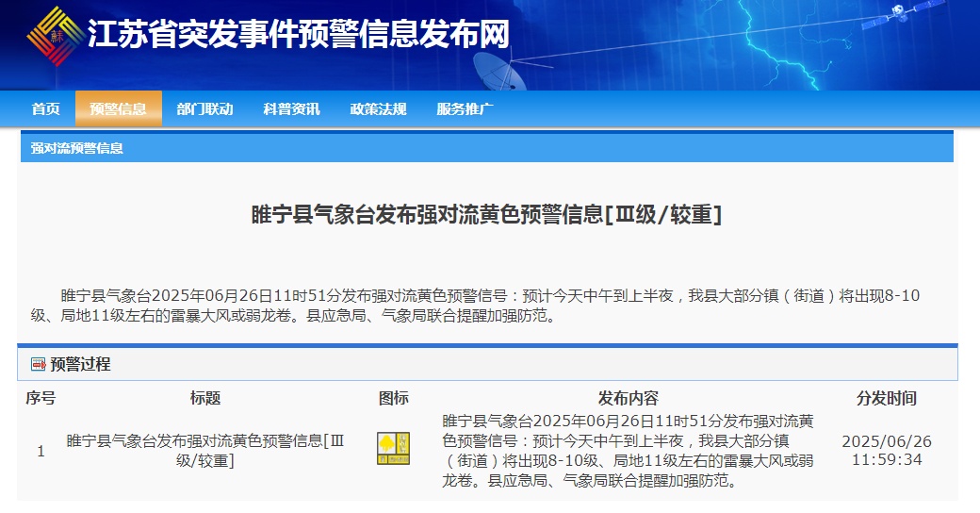This screenshot has width=980, height=513.
Task: Go to 首页 in navigation bar
Action: pyautogui.click(x=45, y=108)
